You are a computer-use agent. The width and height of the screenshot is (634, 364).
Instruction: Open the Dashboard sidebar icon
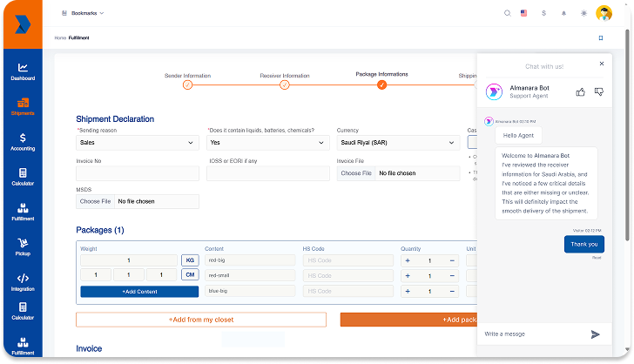coord(23,71)
